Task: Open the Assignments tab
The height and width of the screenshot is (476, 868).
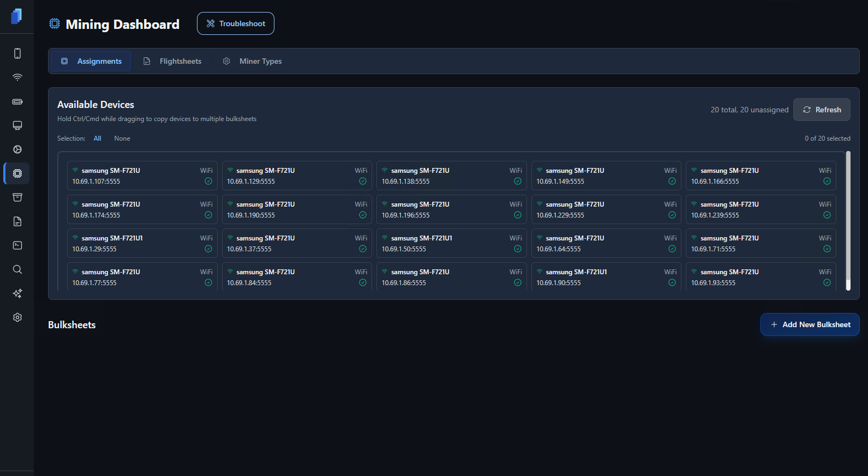Action: [91, 61]
